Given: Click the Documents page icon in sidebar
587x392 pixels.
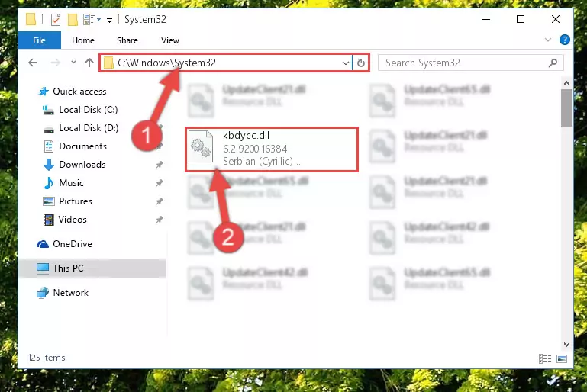Looking at the screenshot, I should point(49,146).
